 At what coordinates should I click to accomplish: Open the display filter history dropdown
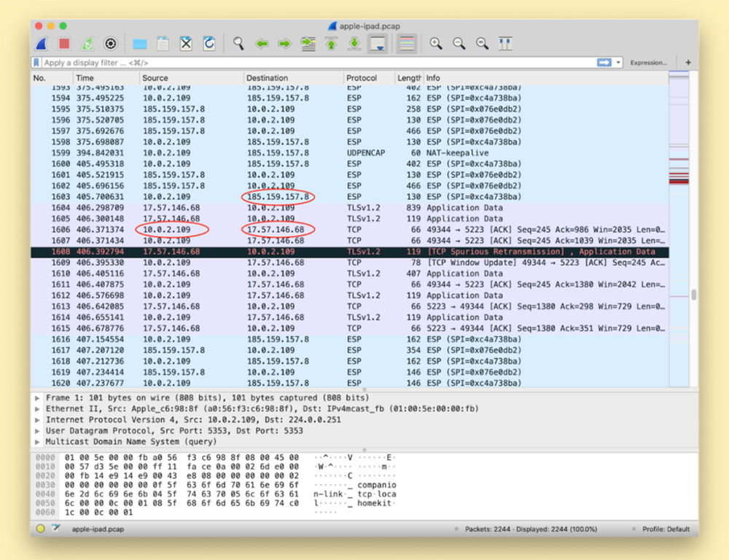coord(619,63)
